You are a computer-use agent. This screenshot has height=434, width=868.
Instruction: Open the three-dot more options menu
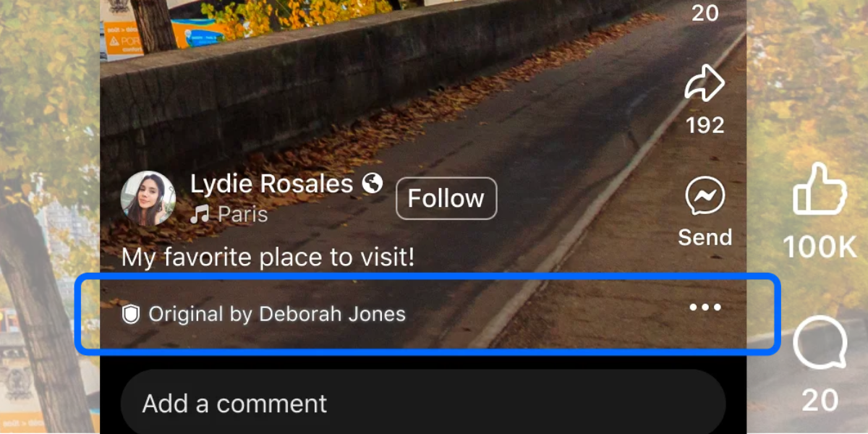(x=705, y=308)
